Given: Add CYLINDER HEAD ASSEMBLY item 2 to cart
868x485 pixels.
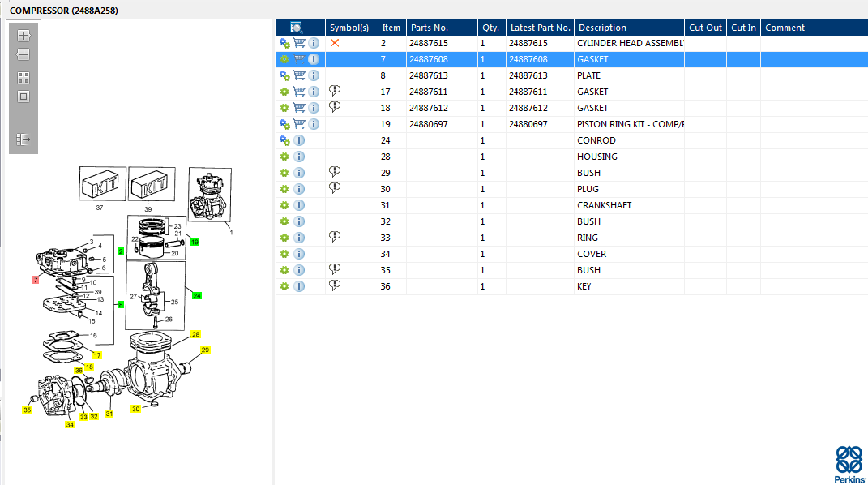Looking at the screenshot, I should coord(299,43).
